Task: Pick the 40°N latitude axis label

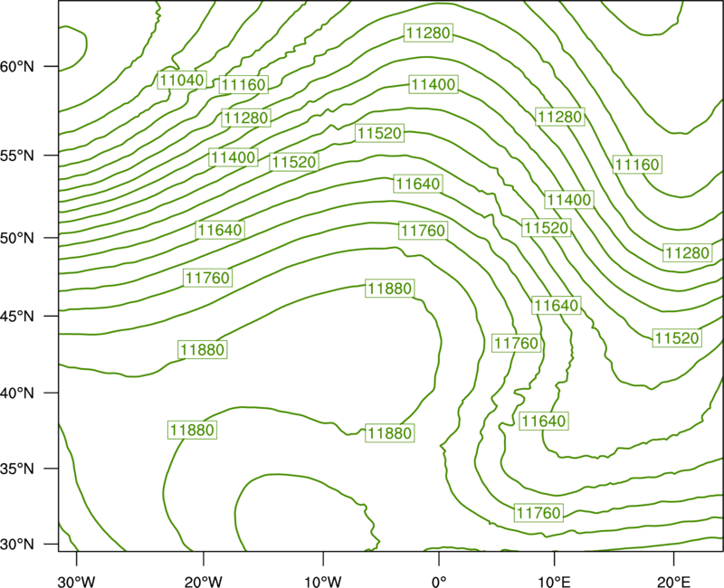Action: point(17,393)
